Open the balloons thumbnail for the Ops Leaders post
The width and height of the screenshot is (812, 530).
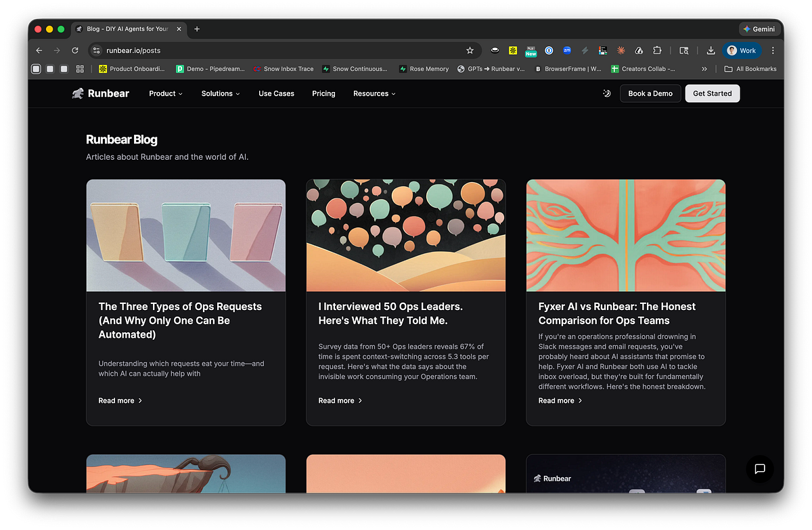coord(405,235)
